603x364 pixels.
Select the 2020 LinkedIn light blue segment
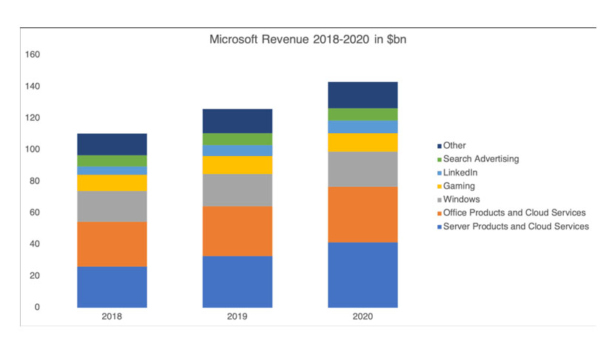coord(363,127)
